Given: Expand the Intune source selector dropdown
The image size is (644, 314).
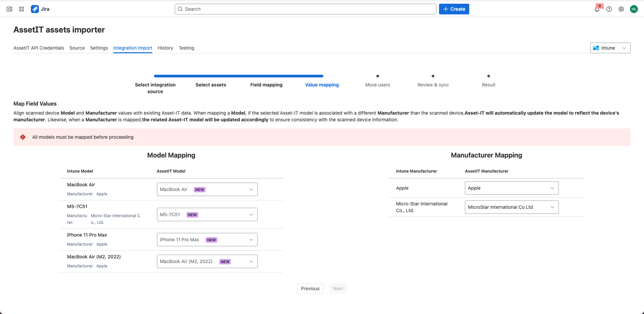Looking at the screenshot, I should pyautogui.click(x=610, y=48).
